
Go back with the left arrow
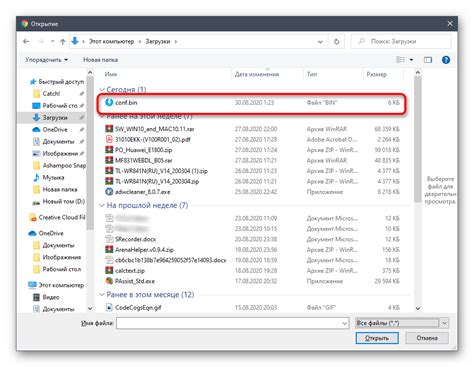[26, 42]
